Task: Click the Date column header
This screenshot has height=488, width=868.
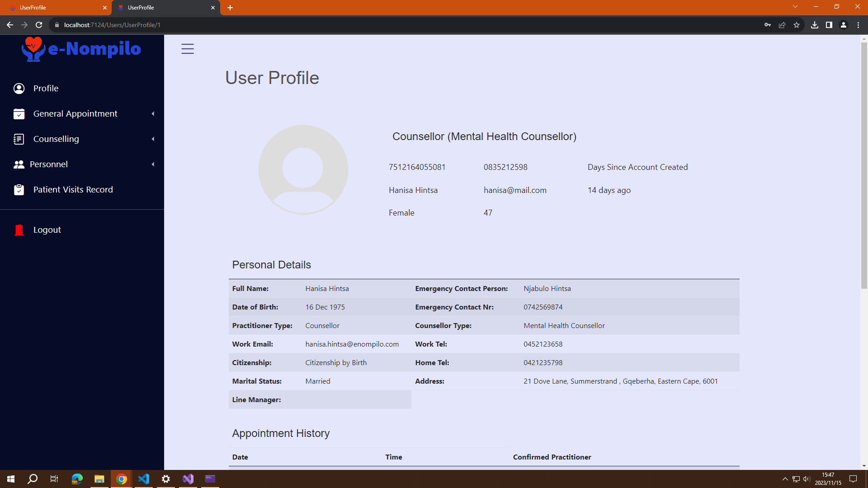Action: tap(240, 457)
